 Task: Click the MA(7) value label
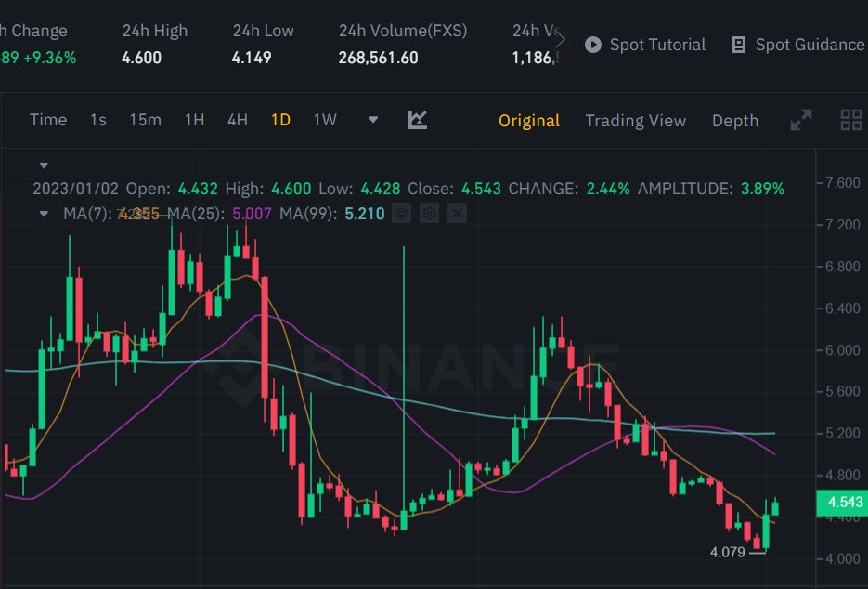coord(138,214)
